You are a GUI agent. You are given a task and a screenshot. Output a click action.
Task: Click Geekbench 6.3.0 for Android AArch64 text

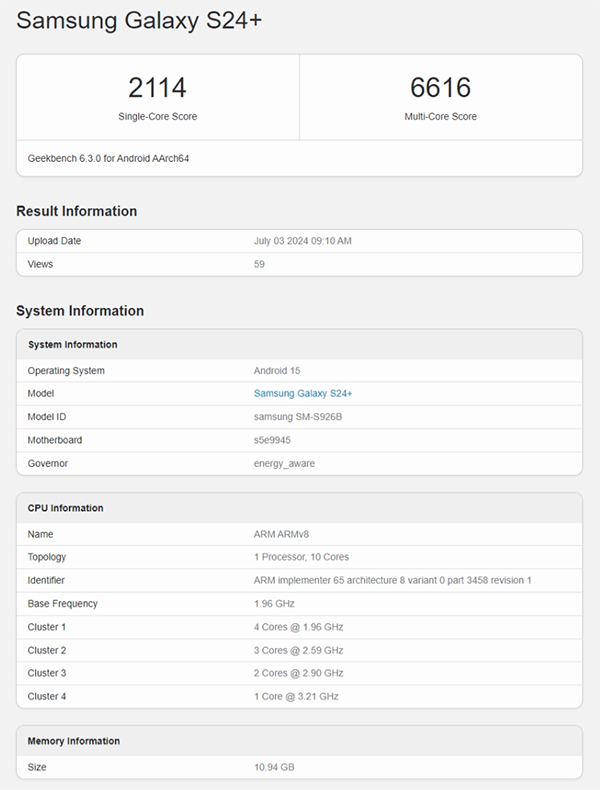coord(108,158)
